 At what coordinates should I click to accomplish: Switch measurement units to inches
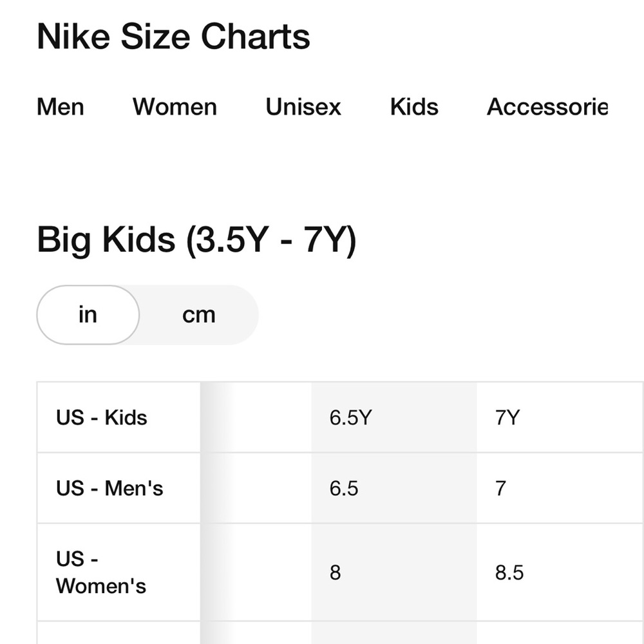pyautogui.click(x=88, y=315)
